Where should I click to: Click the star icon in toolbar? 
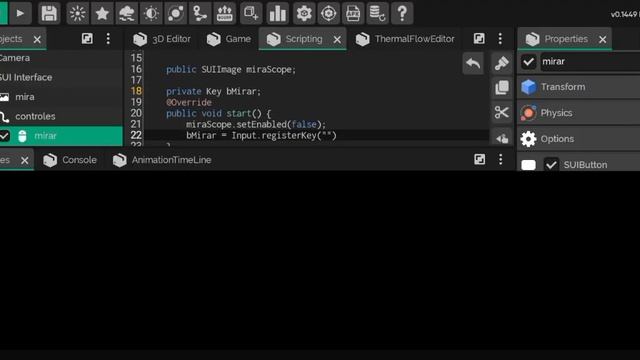pyautogui.click(x=102, y=13)
